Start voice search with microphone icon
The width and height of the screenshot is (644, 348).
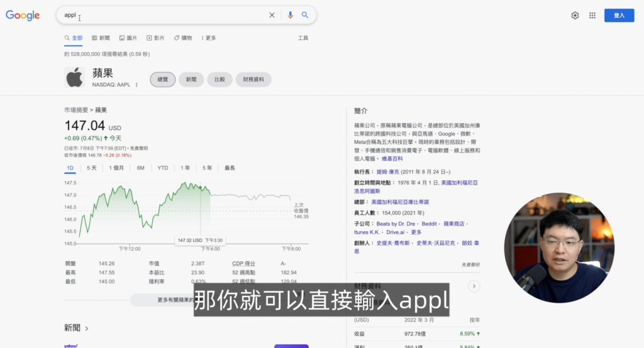(290, 15)
